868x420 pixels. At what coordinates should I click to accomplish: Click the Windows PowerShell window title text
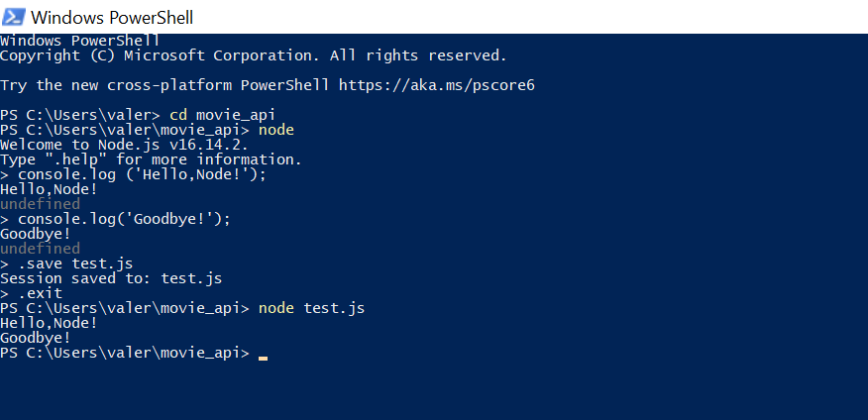click(112, 17)
